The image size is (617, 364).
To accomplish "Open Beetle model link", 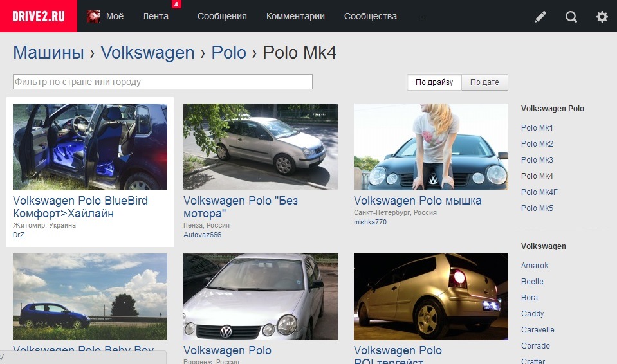I will (532, 282).
